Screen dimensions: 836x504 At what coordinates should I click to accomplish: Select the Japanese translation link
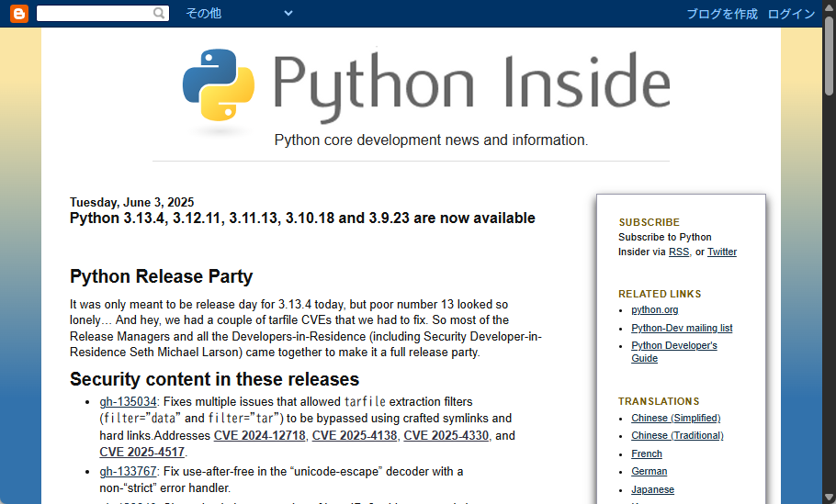652,489
